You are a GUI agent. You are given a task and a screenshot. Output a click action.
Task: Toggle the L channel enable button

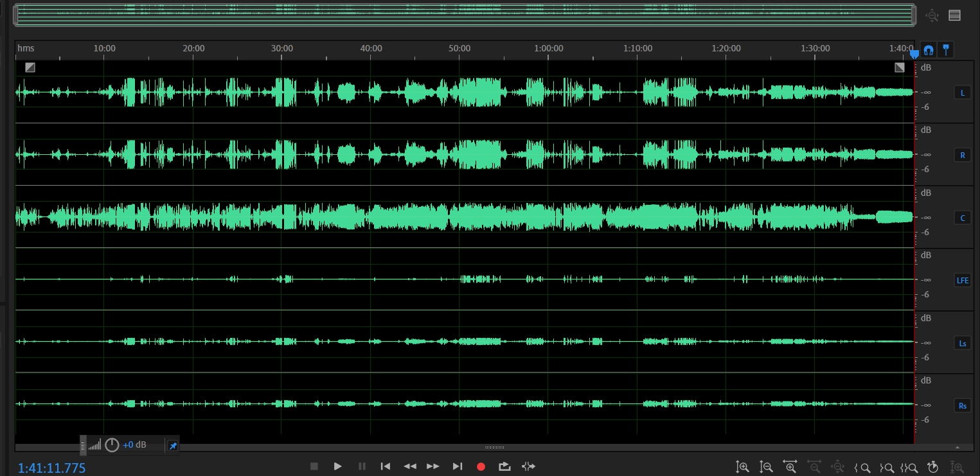962,93
